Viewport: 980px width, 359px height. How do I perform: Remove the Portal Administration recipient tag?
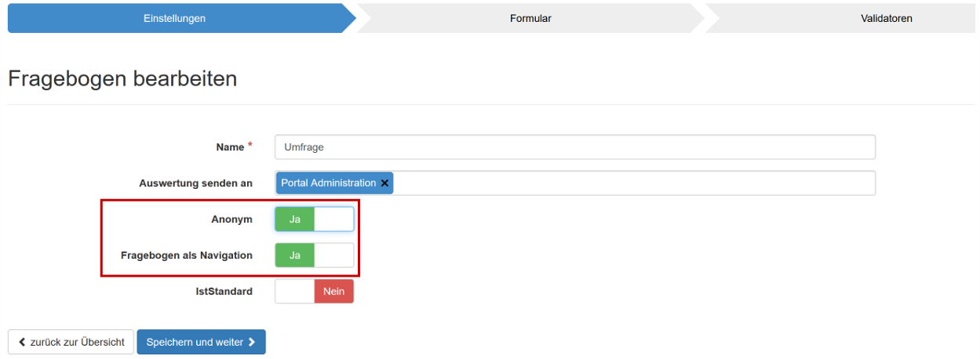pos(384,183)
